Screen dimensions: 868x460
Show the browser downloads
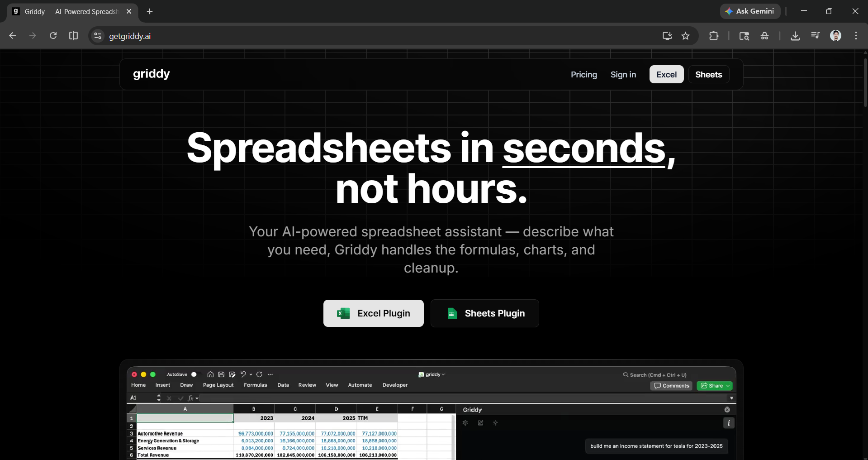795,36
